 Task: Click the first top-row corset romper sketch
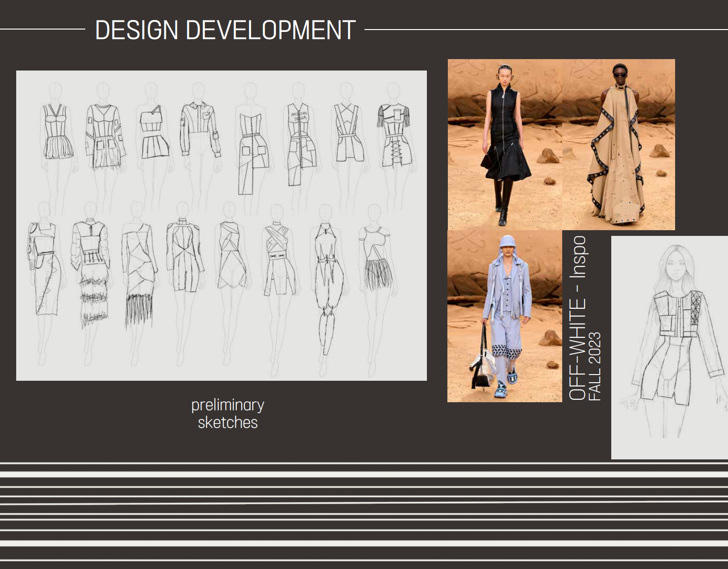tap(57, 132)
